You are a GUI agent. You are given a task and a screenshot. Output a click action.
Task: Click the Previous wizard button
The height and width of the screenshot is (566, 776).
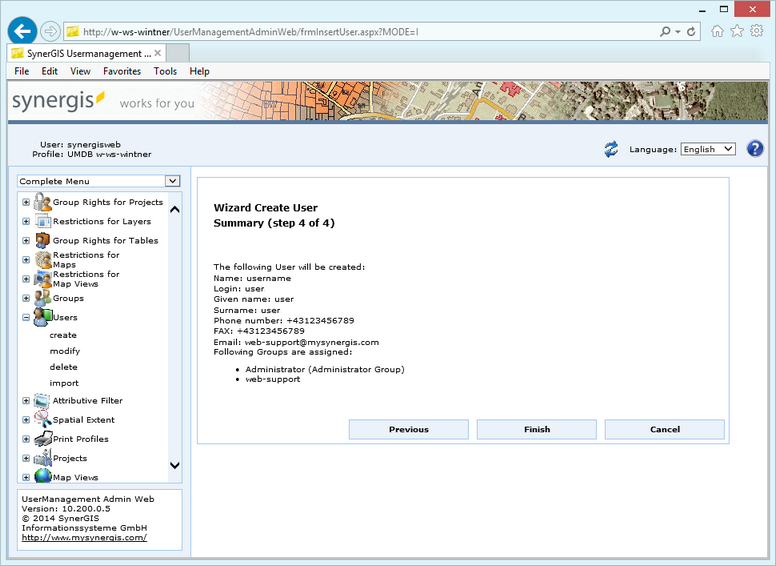[409, 429]
